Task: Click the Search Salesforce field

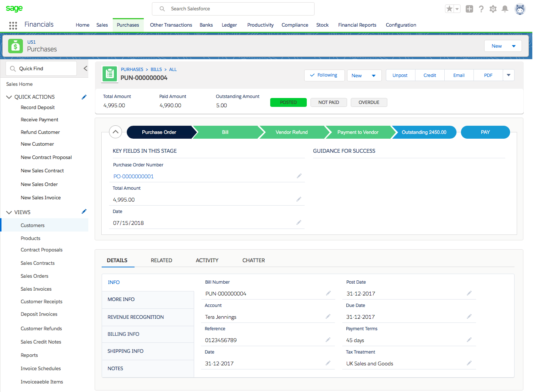Action: (233, 9)
